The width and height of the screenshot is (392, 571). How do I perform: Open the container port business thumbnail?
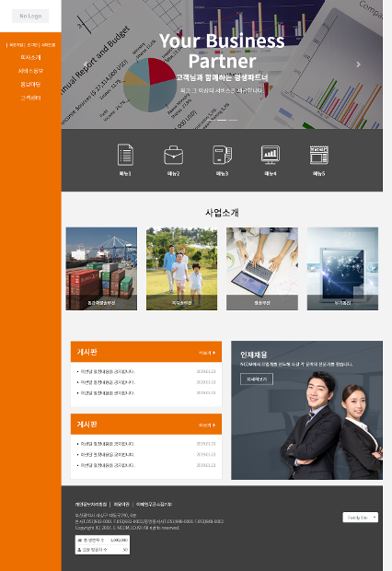[101, 269]
